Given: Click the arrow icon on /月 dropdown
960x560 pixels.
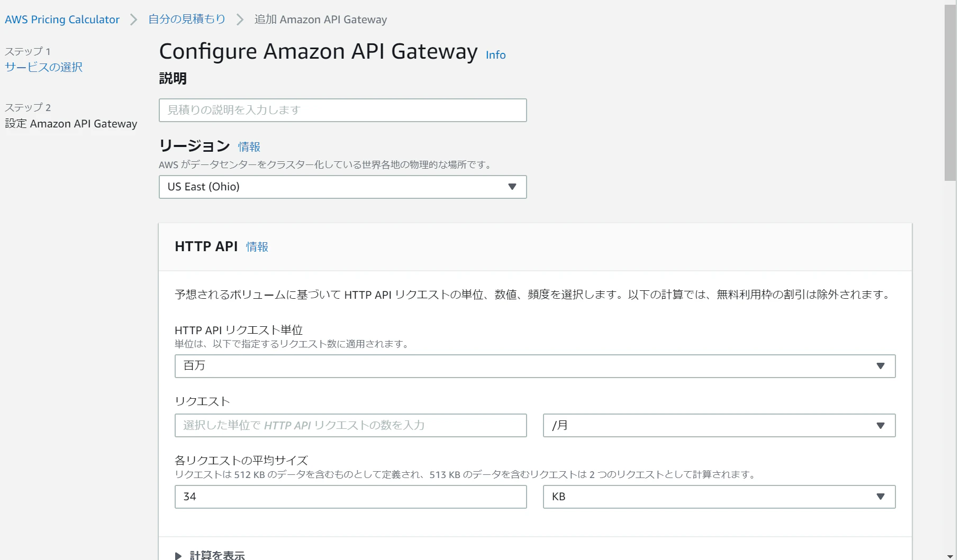Looking at the screenshot, I should pyautogui.click(x=881, y=425).
